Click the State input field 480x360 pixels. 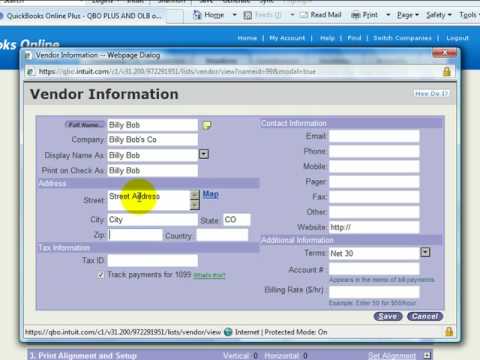(237, 220)
